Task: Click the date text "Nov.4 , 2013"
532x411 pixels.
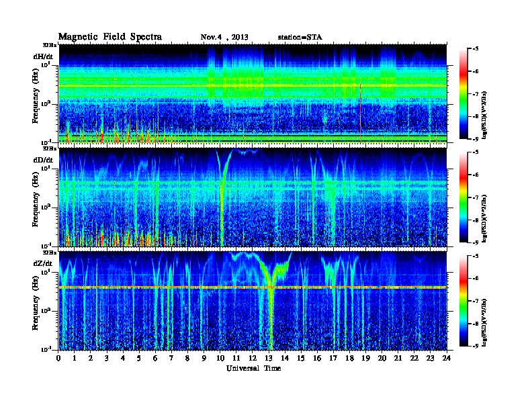Action: click(224, 37)
